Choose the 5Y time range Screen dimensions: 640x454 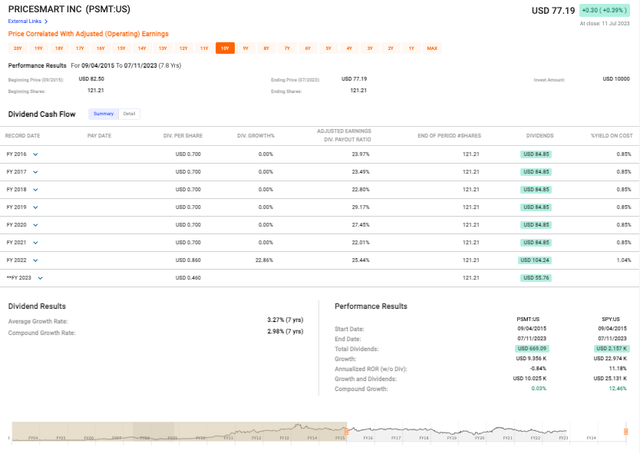tap(328, 48)
